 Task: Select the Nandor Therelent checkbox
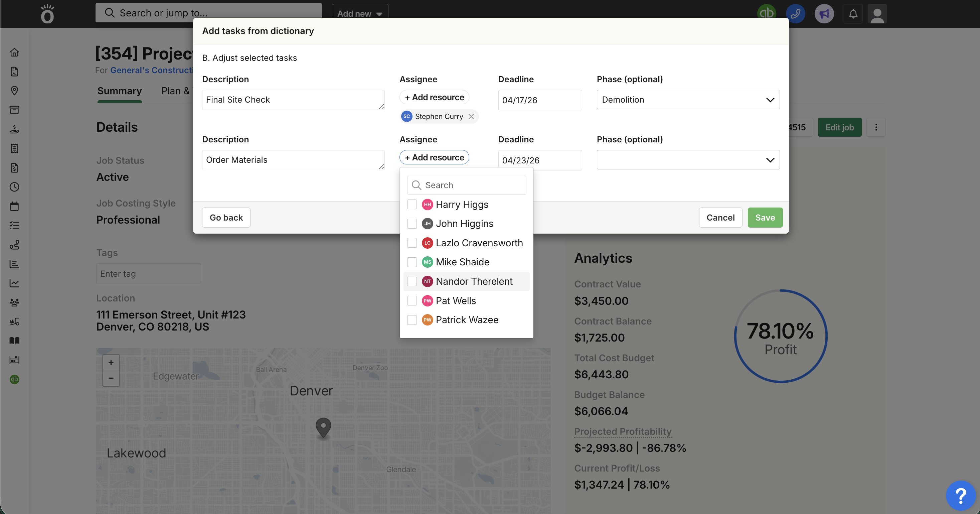(412, 281)
